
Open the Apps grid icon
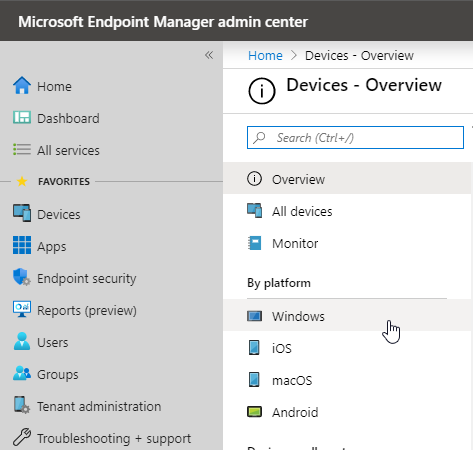[x=22, y=245]
